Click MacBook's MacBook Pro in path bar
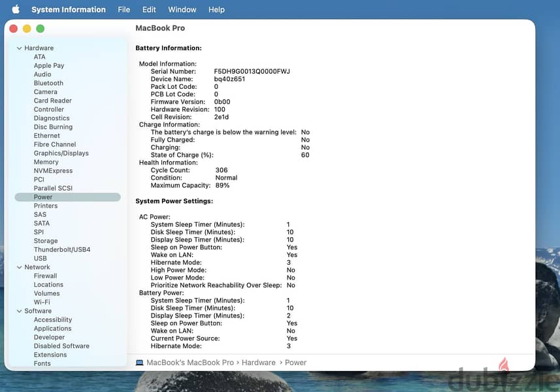560x392 pixels. (x=190, y=363)
